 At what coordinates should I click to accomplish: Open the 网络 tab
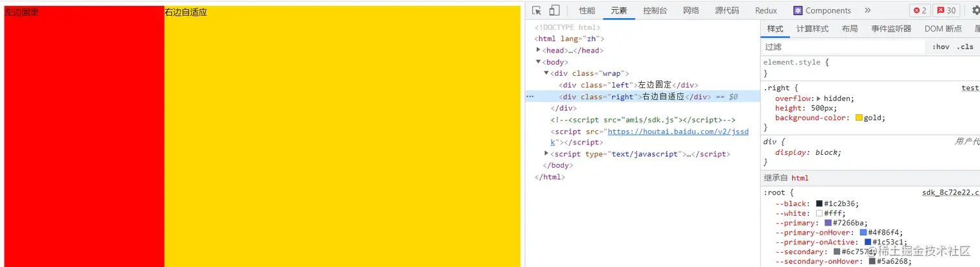(x=691, y=10)
